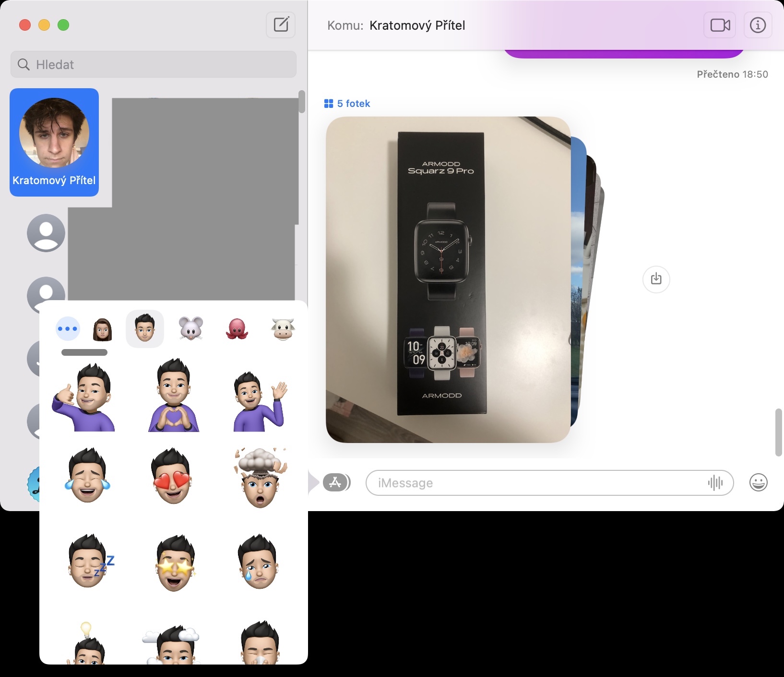Save the received photos with download button
The image size is (784, 677).
point(656,279)
